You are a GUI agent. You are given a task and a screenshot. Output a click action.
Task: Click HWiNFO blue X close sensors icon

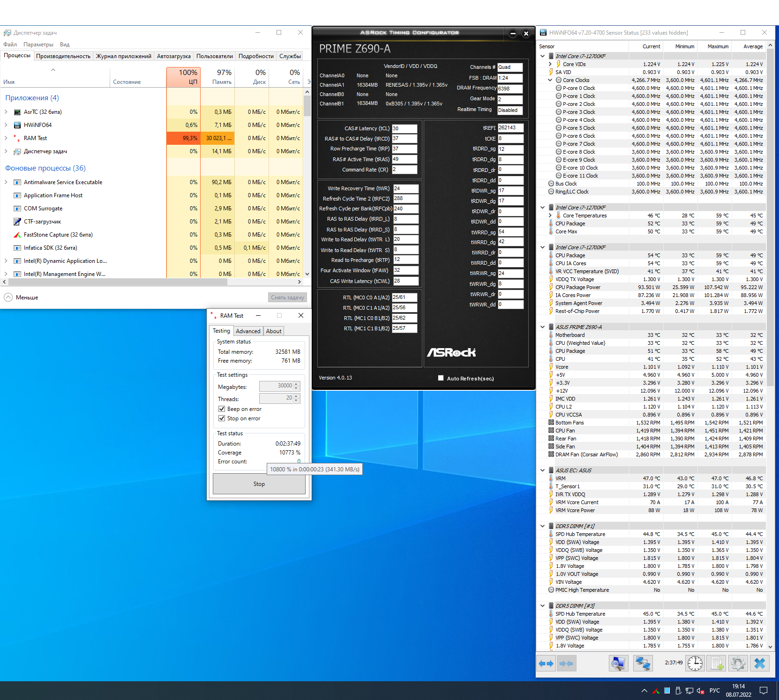pos(760,663)
